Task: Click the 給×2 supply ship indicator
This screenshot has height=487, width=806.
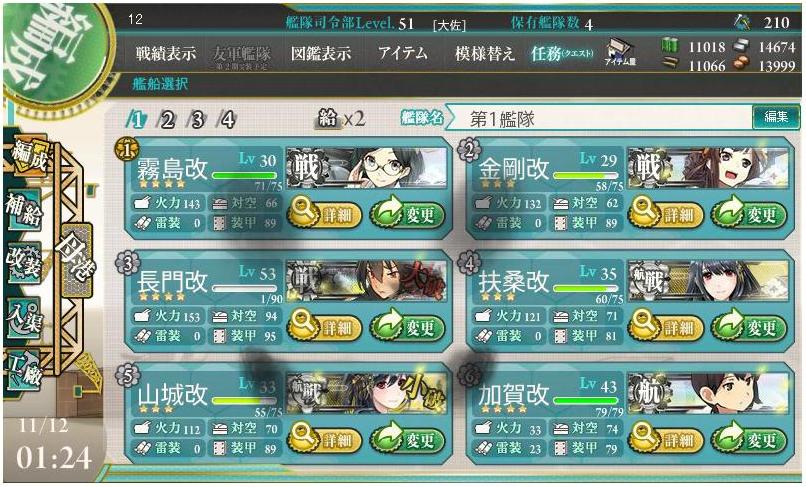Action: point(340,119)
